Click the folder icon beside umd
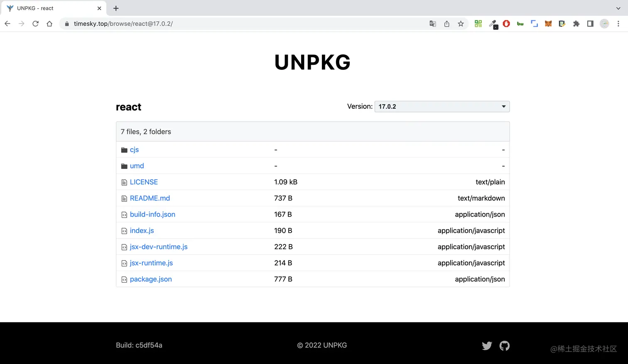 tap(124, 166)
